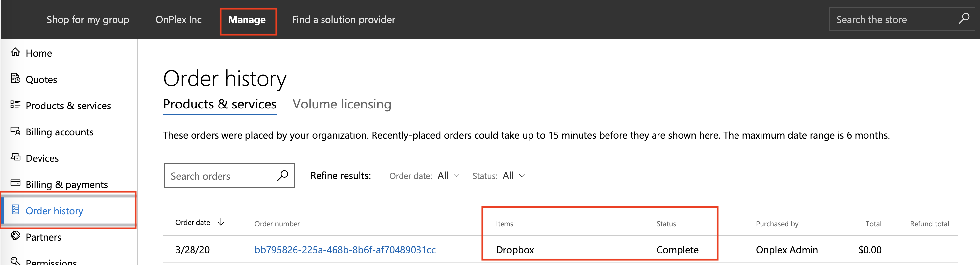Click the Billing accounts icon

tap(15, 131)
